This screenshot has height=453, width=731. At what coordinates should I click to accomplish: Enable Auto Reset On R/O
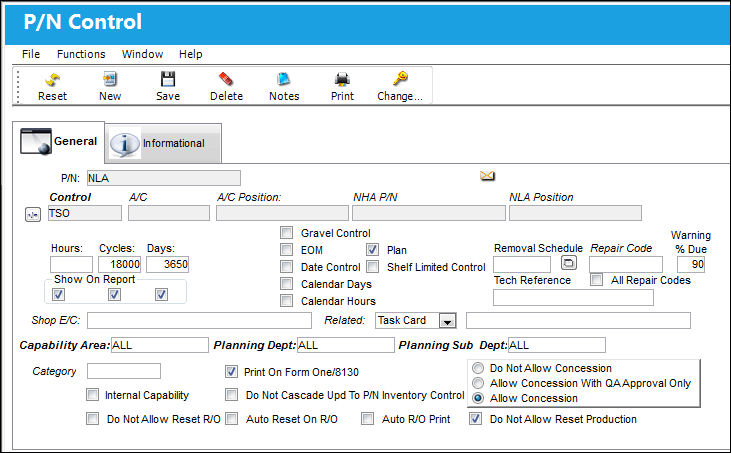[x=231, y=419]
